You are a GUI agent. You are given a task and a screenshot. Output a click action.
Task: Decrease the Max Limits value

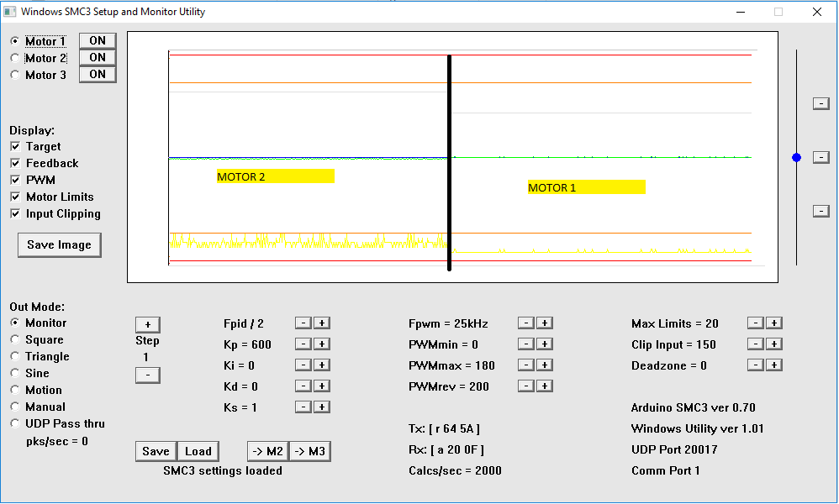point(756,323)
